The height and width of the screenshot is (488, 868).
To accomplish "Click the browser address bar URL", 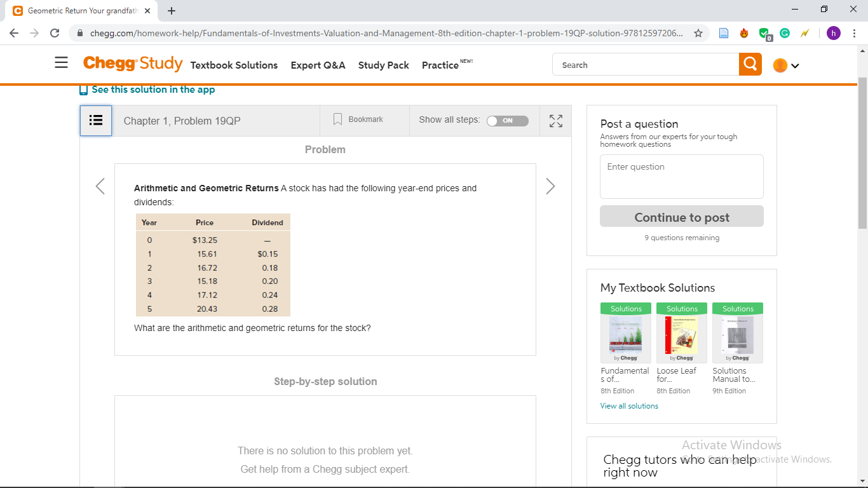I will 386,33.
